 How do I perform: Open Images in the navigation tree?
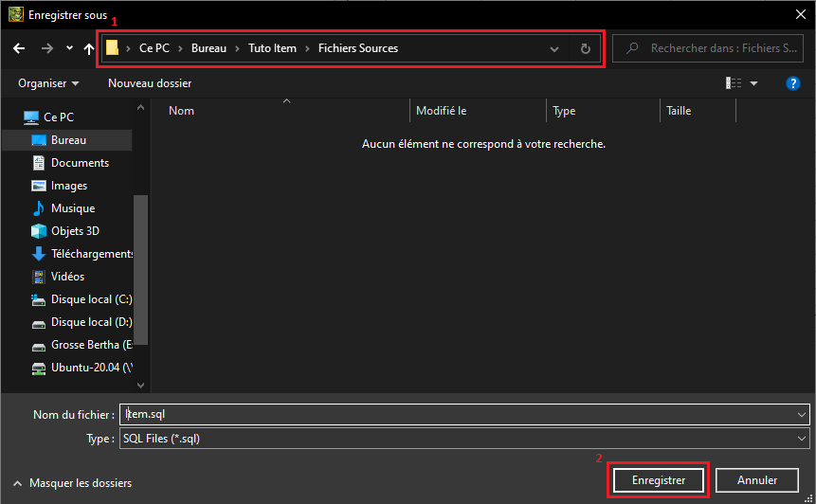click(69, 186)
